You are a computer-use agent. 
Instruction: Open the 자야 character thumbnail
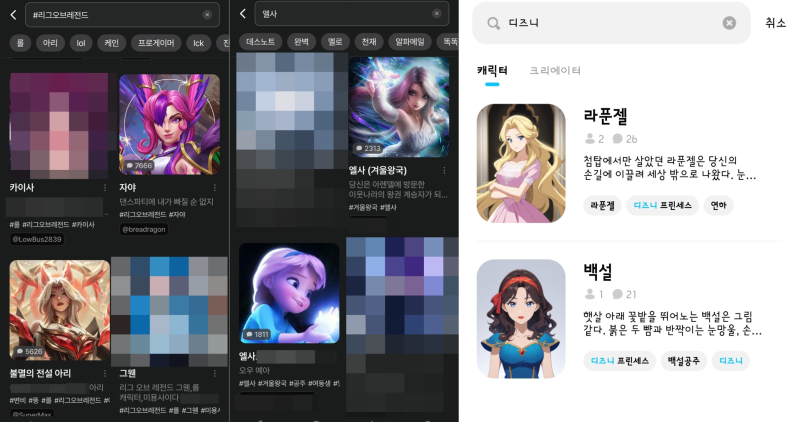click(x=169, y=125)
